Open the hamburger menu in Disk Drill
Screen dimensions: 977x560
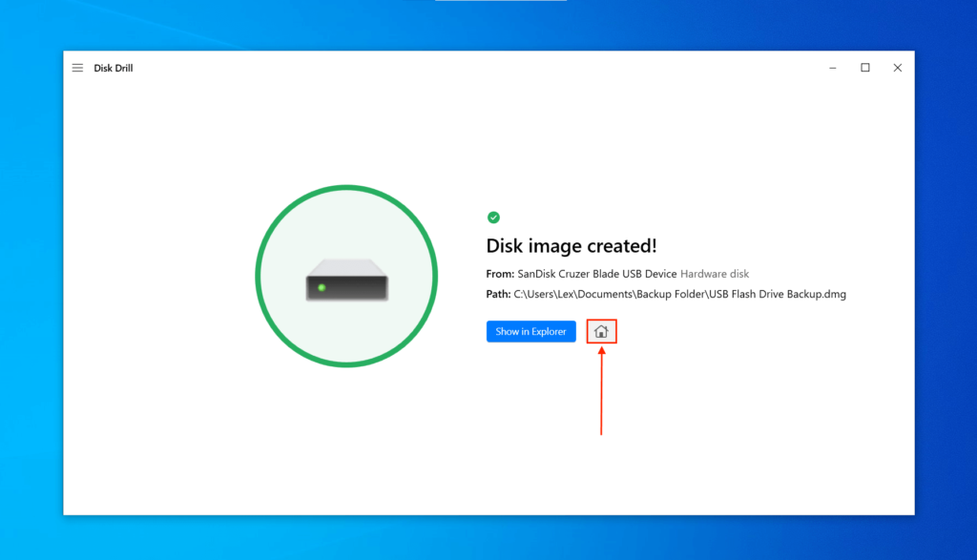[x=77, y=68]
